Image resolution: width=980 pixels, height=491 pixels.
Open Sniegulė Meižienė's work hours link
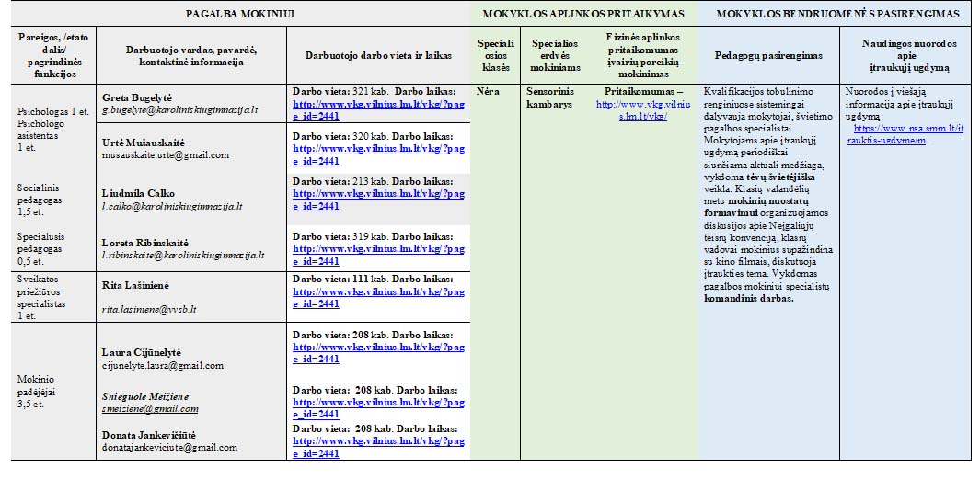(x=378, y=402)
